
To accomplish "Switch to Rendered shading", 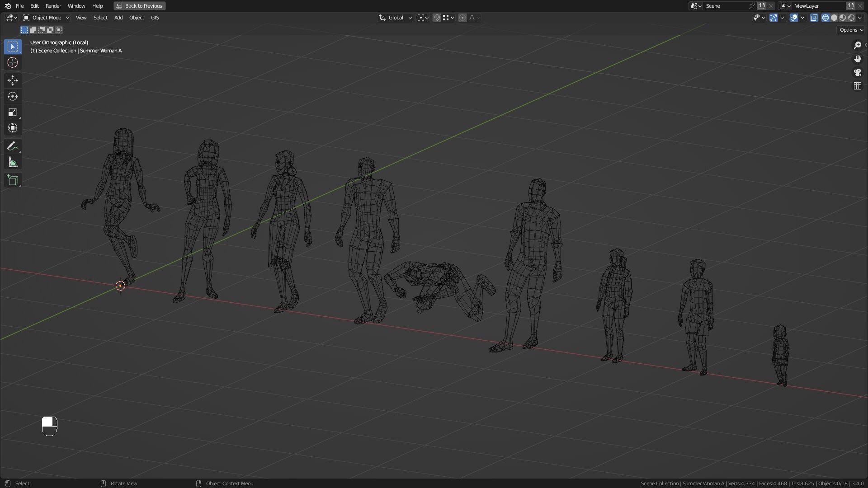I will [851, 18].
